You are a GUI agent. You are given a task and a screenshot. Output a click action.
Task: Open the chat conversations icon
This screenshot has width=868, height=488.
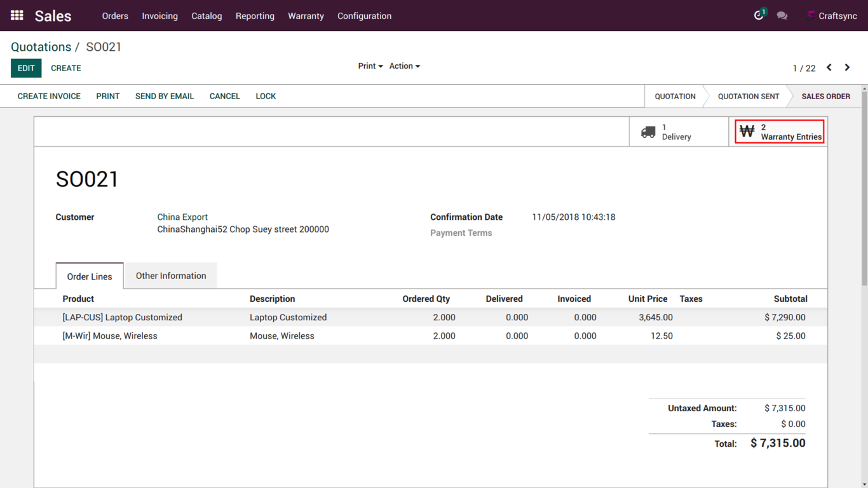(782, 16)
